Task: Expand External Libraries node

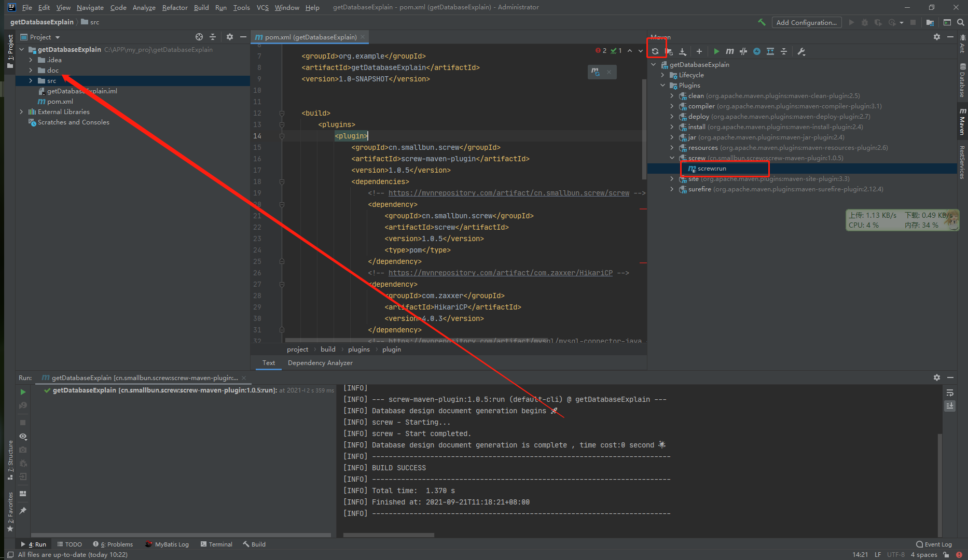Action: [x=21, y=112]
